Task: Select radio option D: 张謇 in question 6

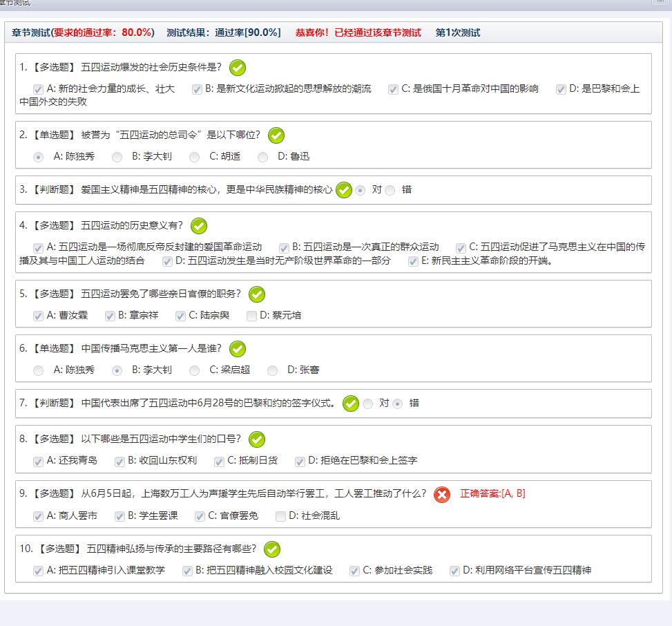Action: pos(273,370)
